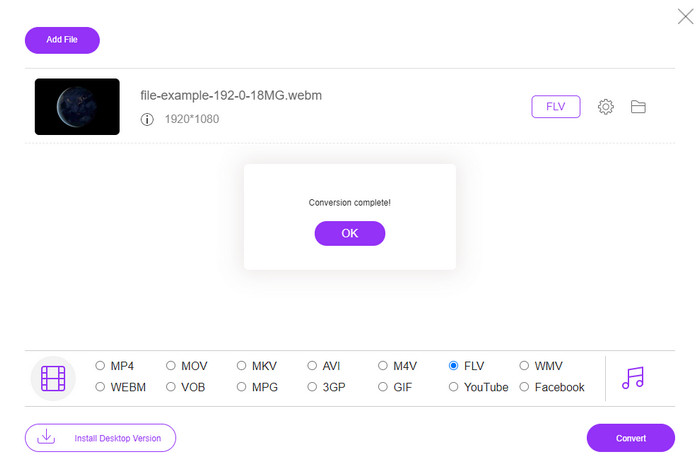Click the Add File button
This screenshot has height=474, width=700.
(x=62, y=40)
